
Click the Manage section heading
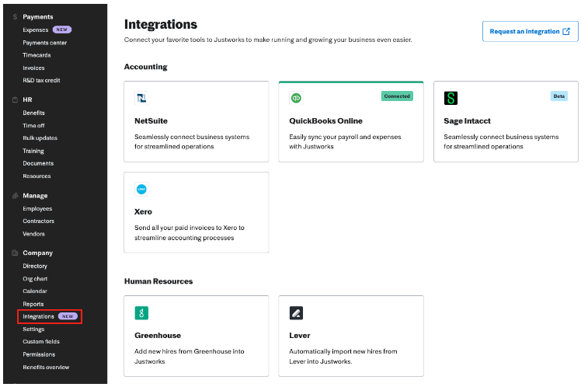(35, 196)
